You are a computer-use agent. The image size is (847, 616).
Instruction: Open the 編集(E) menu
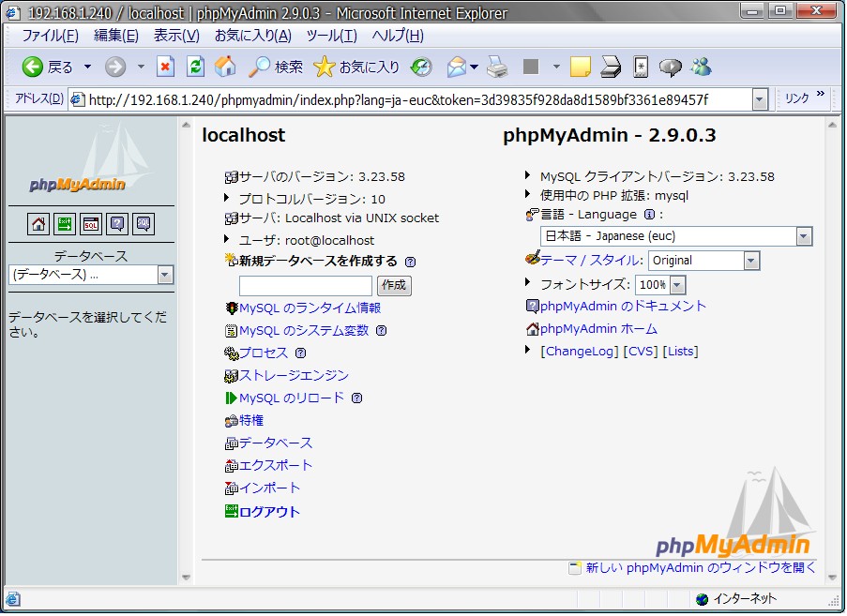click(x=116, y=36)
